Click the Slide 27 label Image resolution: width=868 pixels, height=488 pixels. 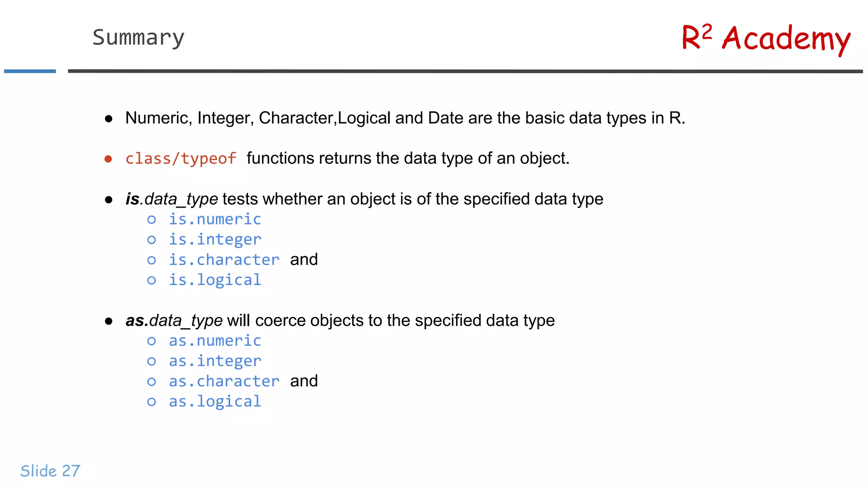pos(50,471)
